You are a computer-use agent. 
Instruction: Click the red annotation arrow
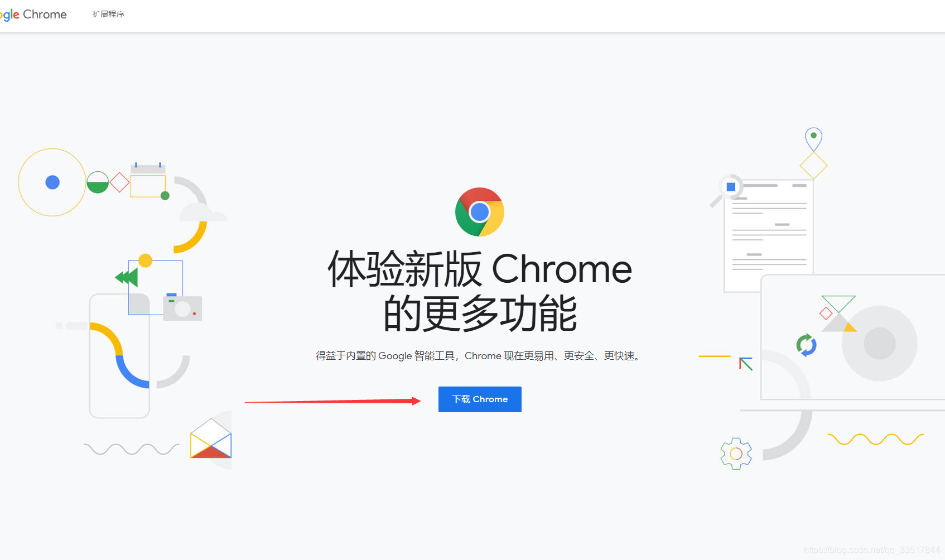[332, 401]
